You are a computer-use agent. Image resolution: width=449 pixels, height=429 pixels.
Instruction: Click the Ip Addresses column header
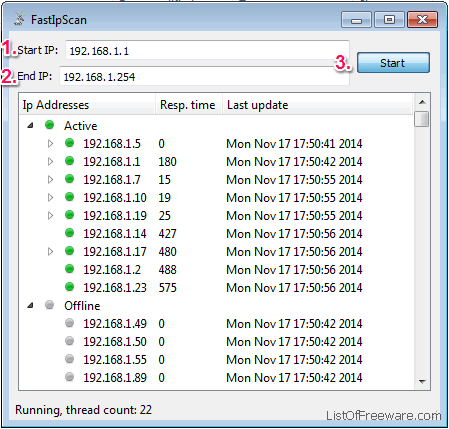point(87,105)
